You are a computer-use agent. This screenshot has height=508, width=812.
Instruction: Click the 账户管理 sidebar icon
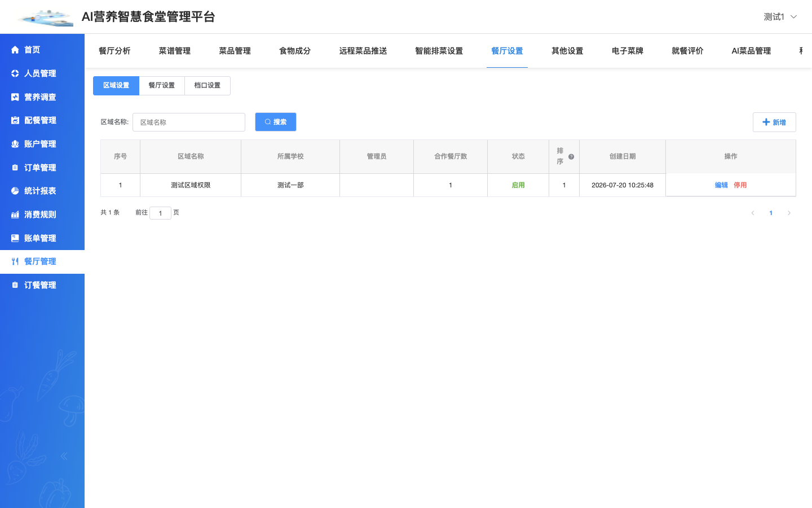pos(15,144)
